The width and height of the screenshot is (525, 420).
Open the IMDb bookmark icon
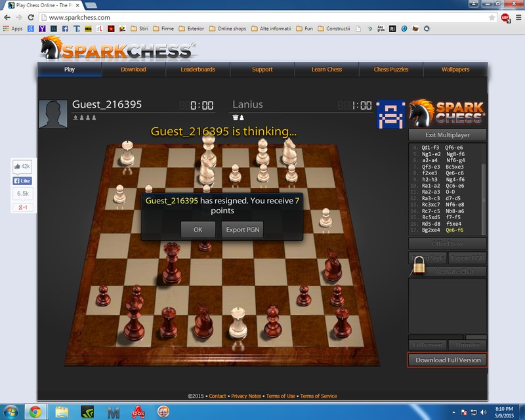88,29
